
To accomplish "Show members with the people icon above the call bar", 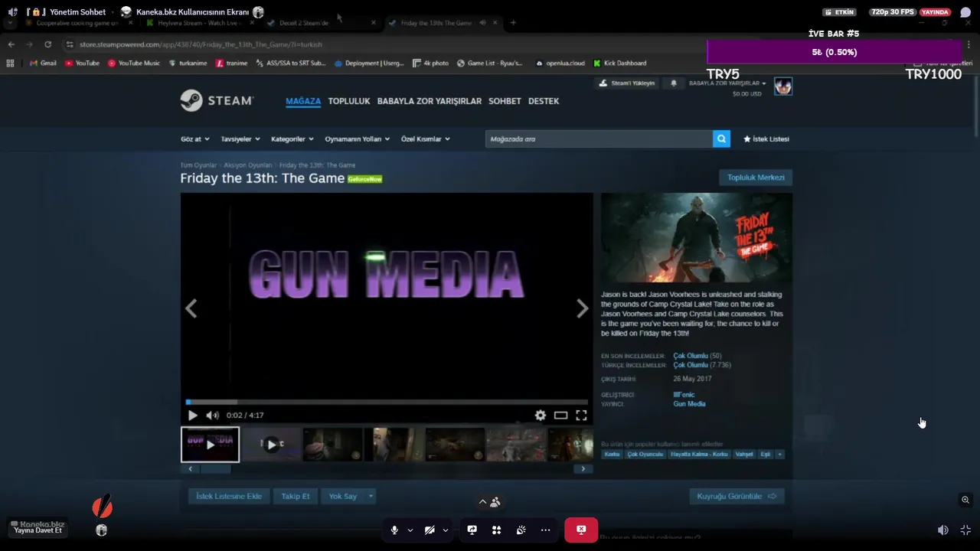I will 495,502.
